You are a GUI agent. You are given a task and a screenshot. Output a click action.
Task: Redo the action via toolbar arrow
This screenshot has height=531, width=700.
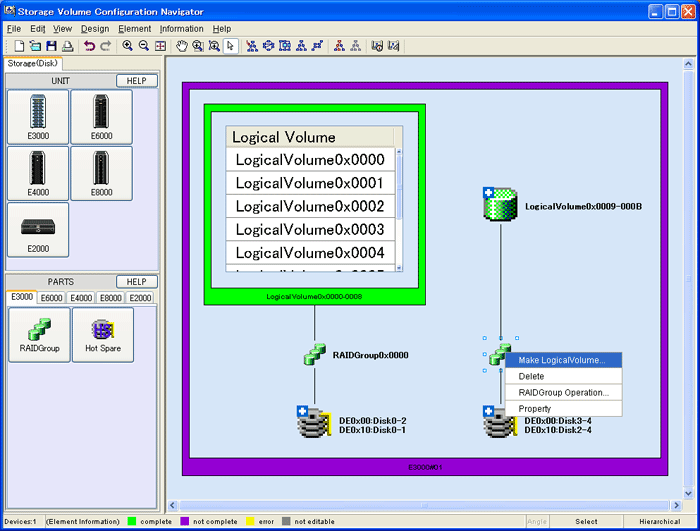coord(105,46)
